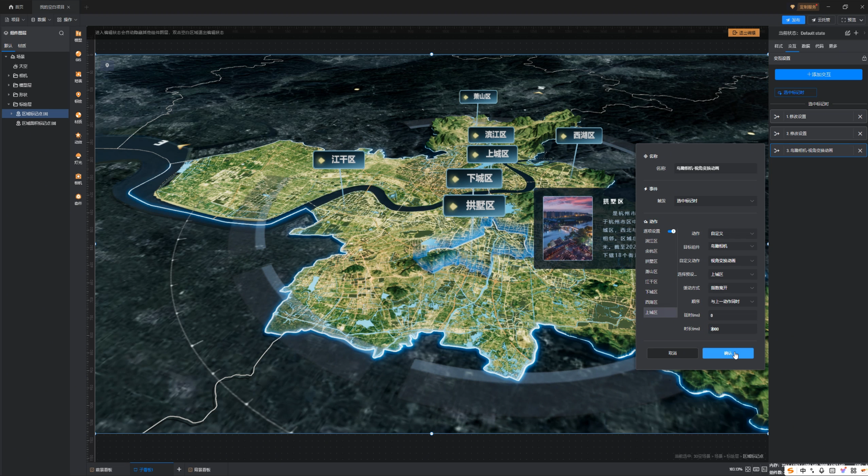
Task: Delete the 2. 修改设置 interaction
Action: 860,134
